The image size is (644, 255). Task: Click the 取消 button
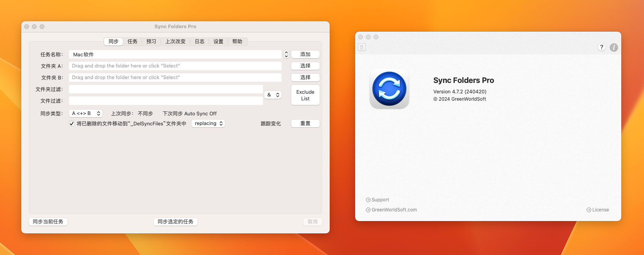(x=313, y=222)
